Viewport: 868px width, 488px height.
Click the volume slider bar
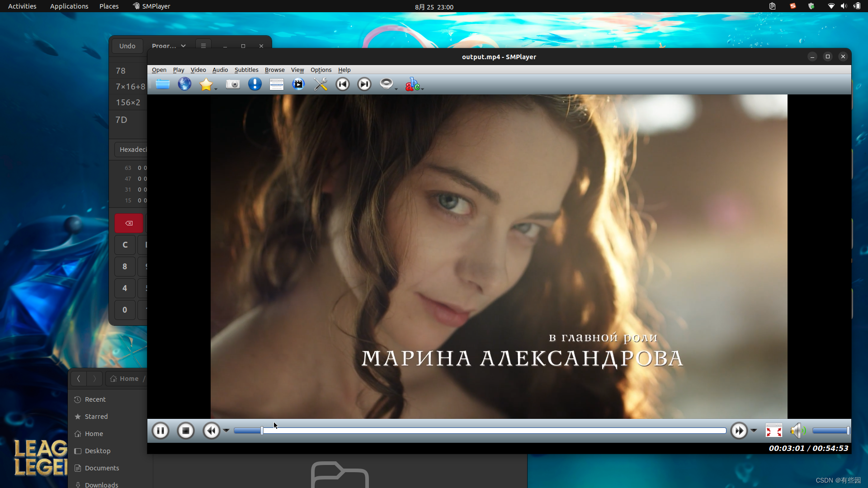(831, 431)
